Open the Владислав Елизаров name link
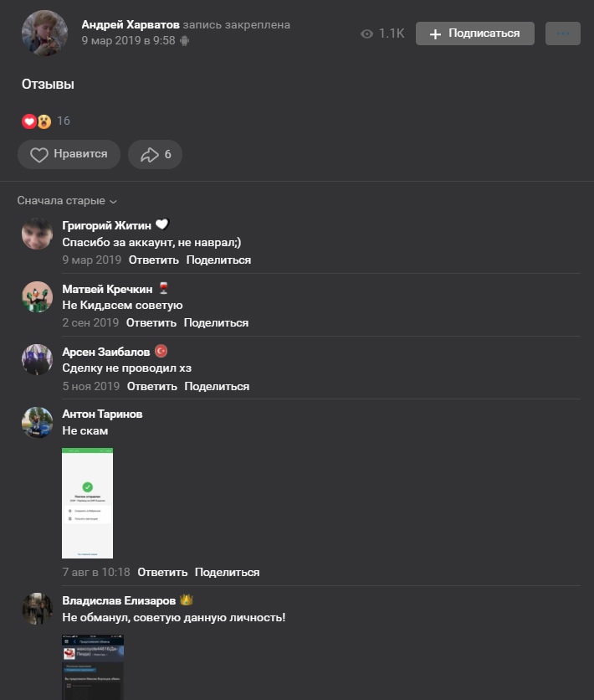Screen dimensions: 594x700 (119, 601)
